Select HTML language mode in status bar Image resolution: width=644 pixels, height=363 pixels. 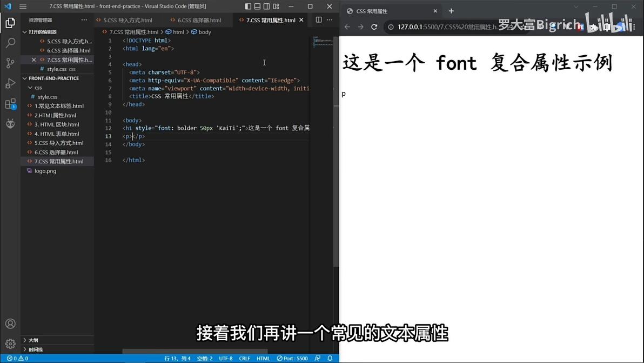click(263, 359)
